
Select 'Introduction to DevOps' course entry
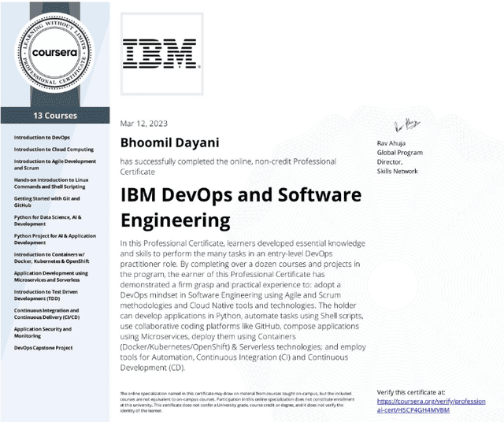point(42,137)
